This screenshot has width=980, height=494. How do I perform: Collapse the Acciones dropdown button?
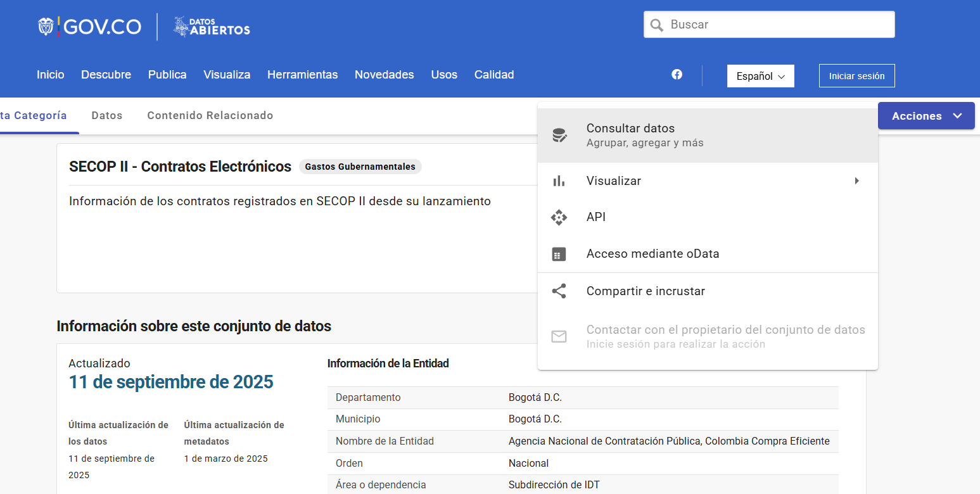tap(926, 116)
